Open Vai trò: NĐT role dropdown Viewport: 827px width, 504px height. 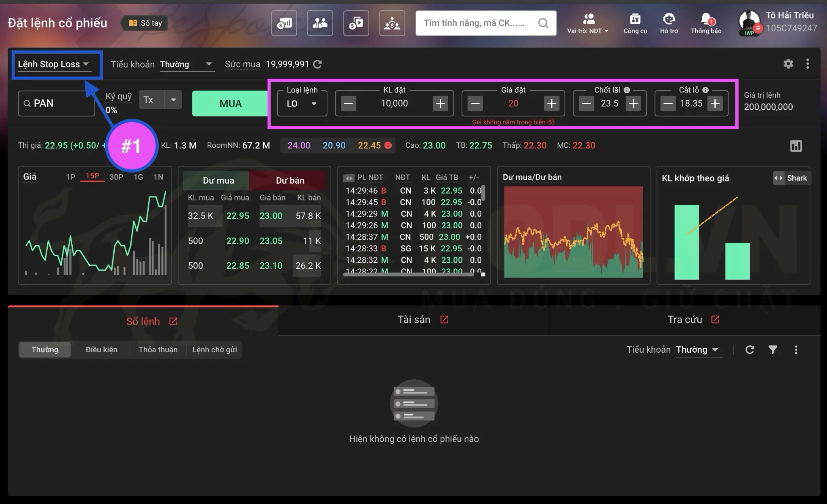coord(588,31)
